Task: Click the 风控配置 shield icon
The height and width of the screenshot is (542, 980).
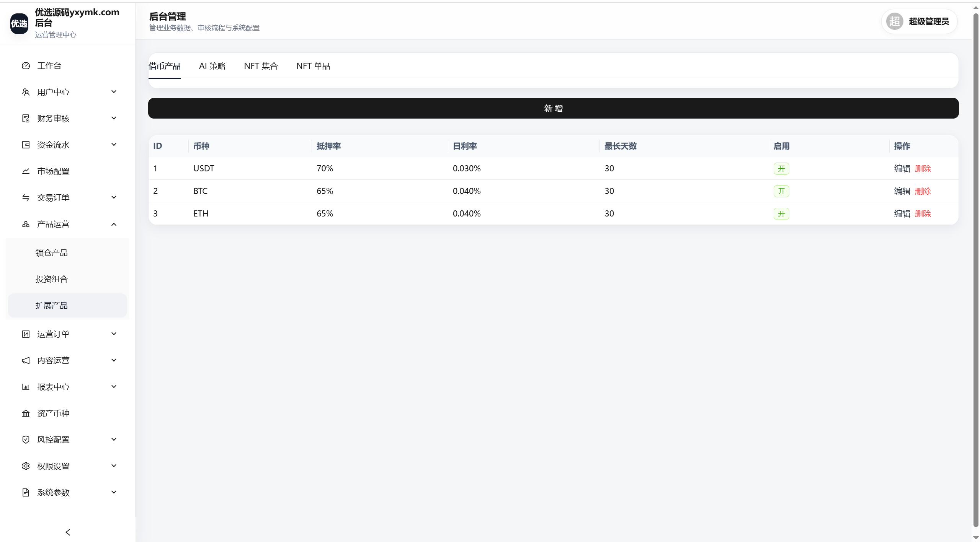Action: tap(26, 440)
